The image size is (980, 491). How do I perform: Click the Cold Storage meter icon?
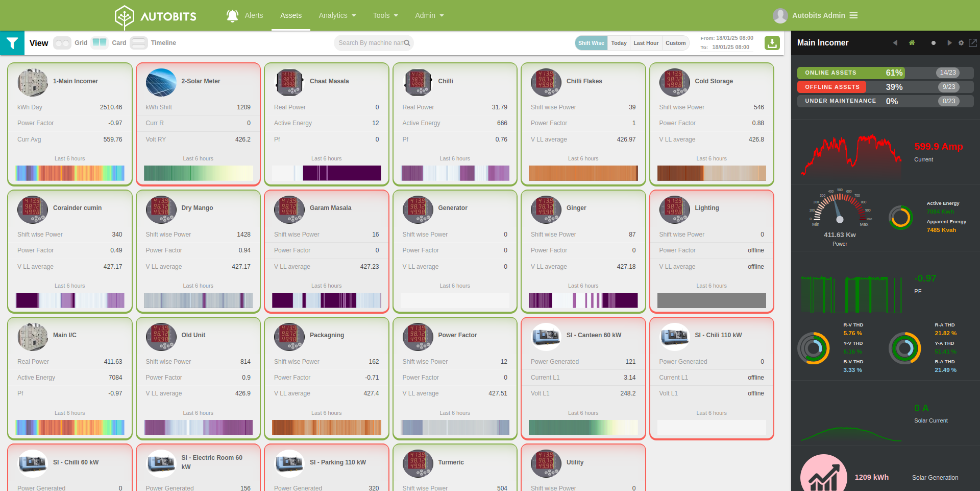coord(675,82)
